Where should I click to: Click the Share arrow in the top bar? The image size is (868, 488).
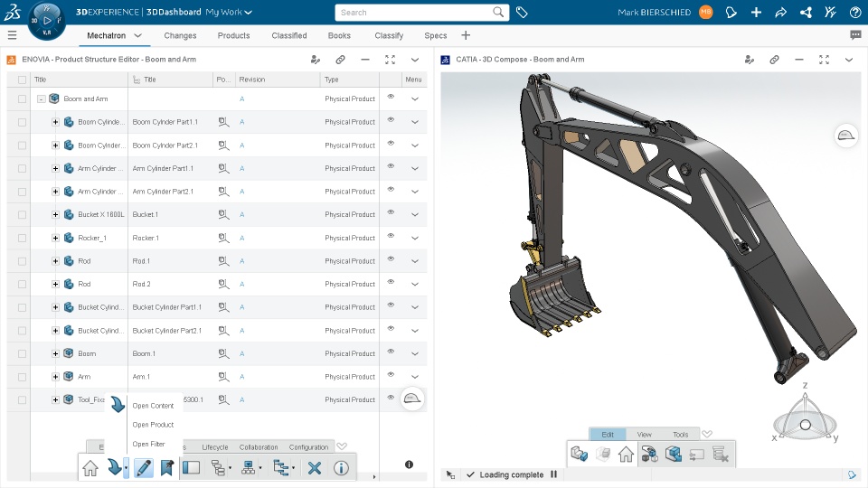point(780,12)
